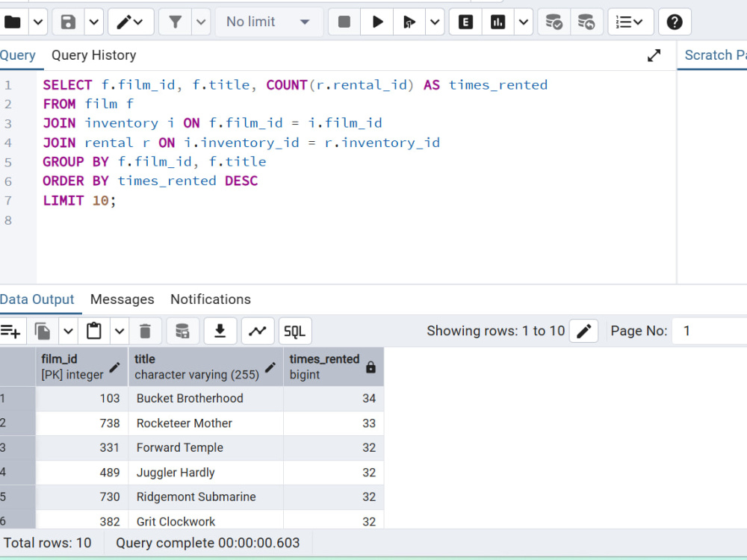Image resolution: width=747 pixels, height=560 pixels.
Task: Click the Download results as CSV icon
Action: coord(220,331)
